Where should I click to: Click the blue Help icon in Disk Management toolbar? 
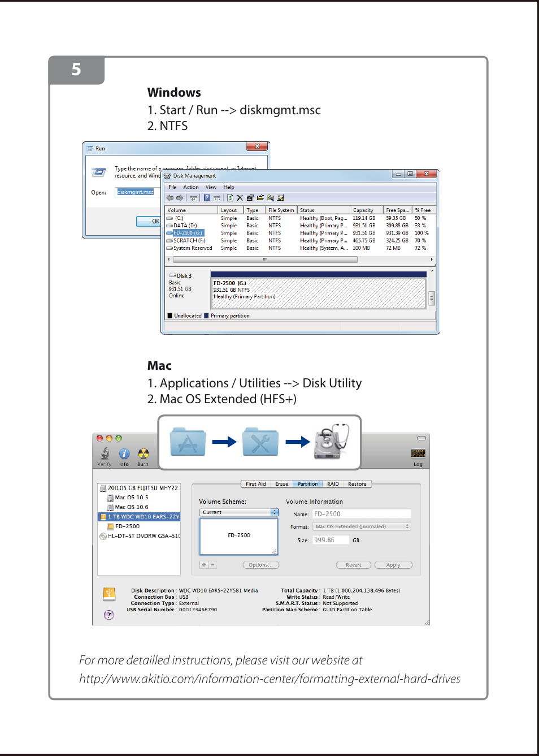pos(207,198)
